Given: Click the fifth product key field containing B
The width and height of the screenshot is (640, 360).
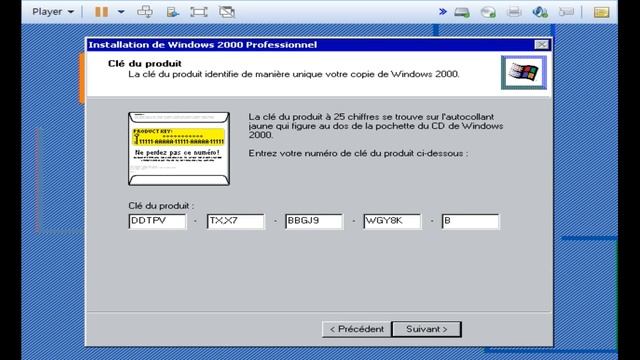Looking at the screenshot, I should [470, 221].
